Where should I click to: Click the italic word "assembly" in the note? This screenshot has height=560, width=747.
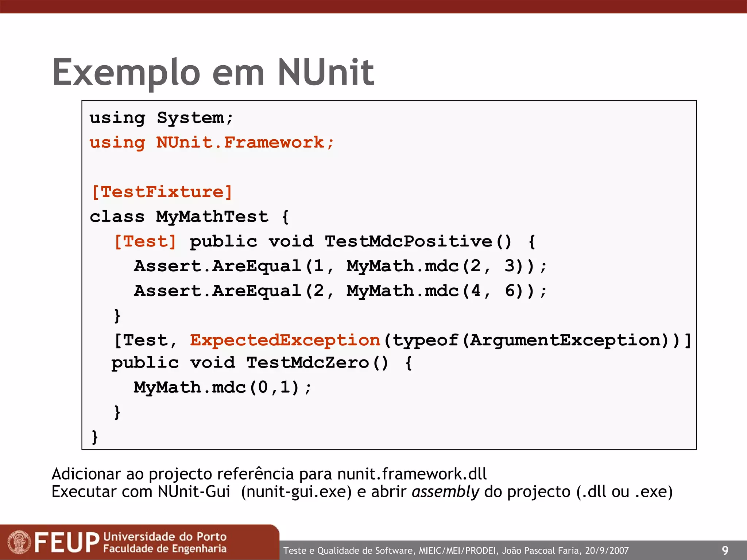click(445, 492)
